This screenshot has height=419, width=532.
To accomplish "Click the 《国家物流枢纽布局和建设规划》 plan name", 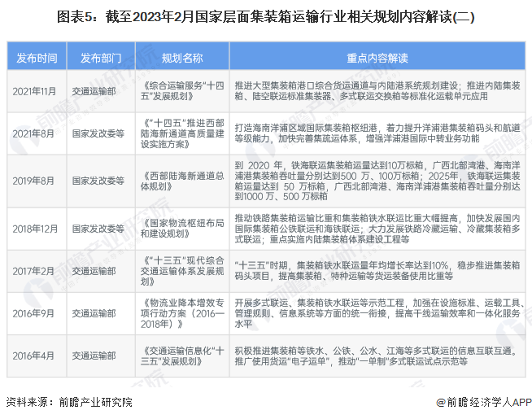I will coord(182,229).
